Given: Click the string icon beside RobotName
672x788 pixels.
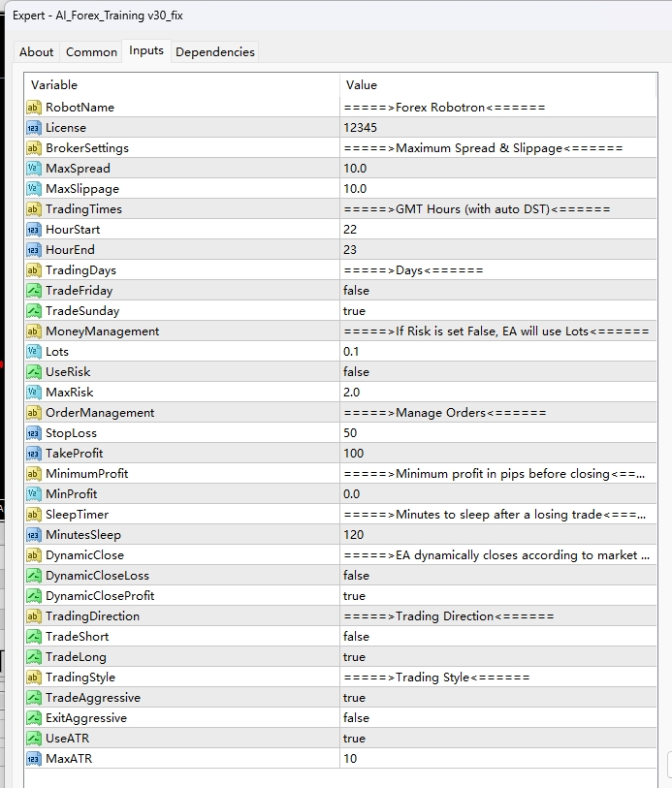Looking at the screenshot, I should click(x=34, y=108).
